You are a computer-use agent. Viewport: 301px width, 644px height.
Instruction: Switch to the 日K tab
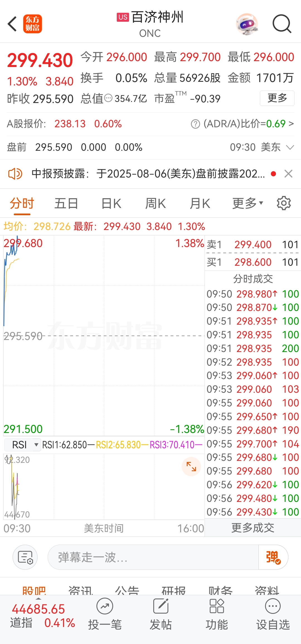coord(111,203)
